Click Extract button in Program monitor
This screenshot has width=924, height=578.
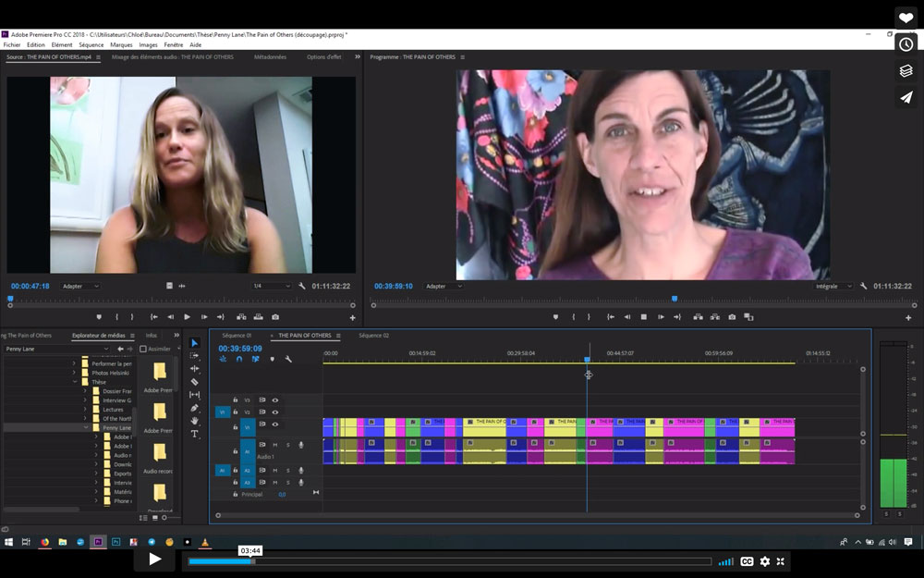pos(715,317)
